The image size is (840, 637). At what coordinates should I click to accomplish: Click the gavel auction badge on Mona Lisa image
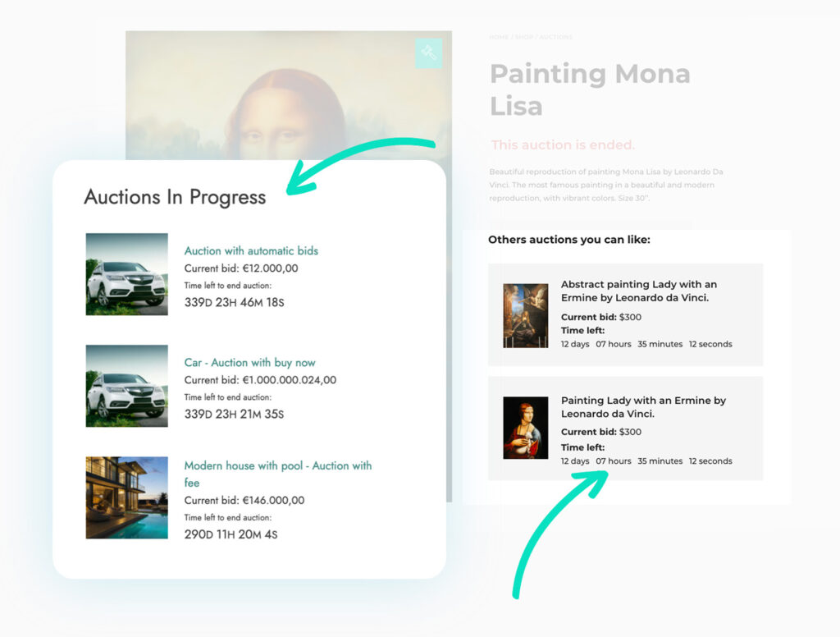pos(428,53)
